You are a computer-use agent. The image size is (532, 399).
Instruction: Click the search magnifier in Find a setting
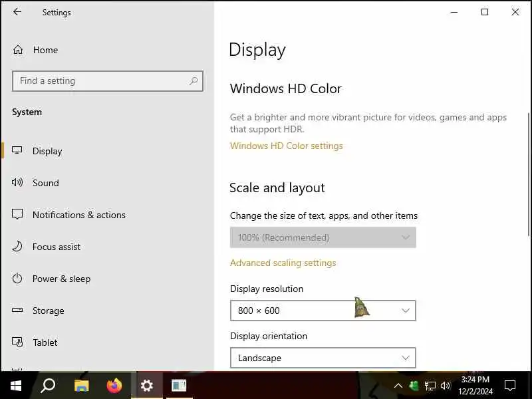pos(194,80)
